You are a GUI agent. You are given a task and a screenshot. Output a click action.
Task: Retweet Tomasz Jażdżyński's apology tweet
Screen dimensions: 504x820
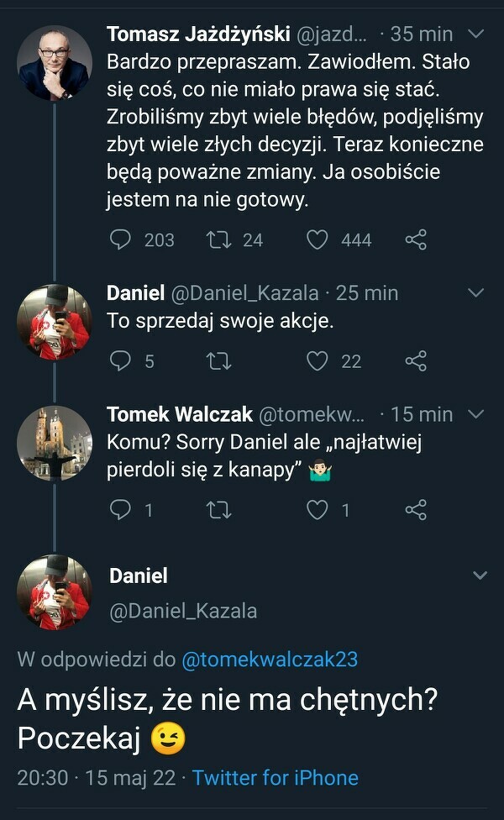219,240
